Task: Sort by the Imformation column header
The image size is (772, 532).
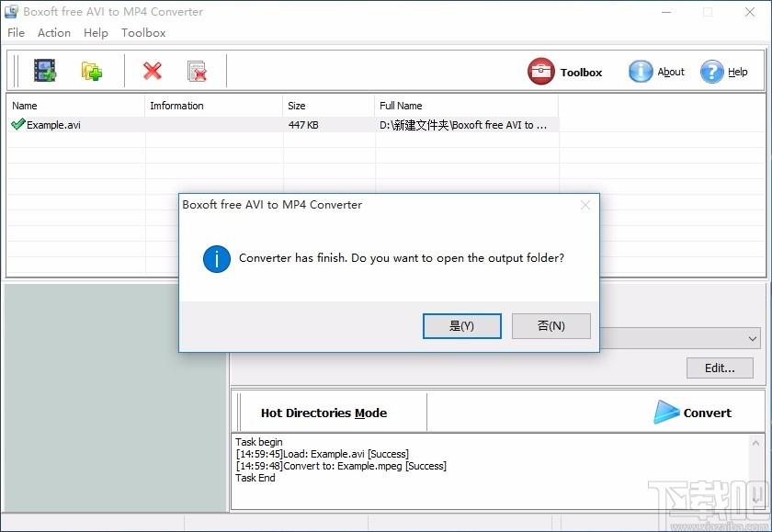Action: [213, 106]
